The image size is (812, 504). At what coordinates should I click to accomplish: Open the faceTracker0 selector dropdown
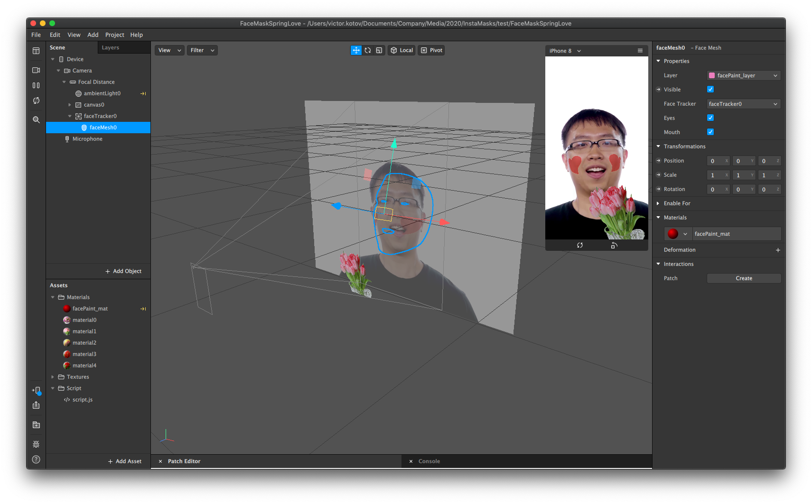point(743,104)
